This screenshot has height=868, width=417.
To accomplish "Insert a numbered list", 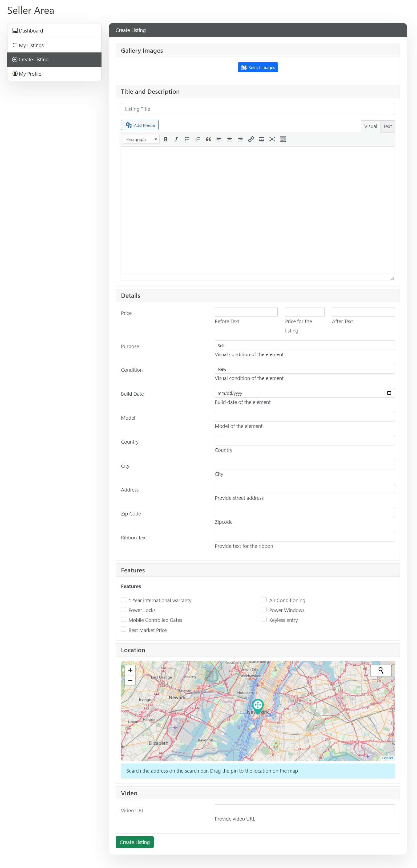I will (197, 139).
